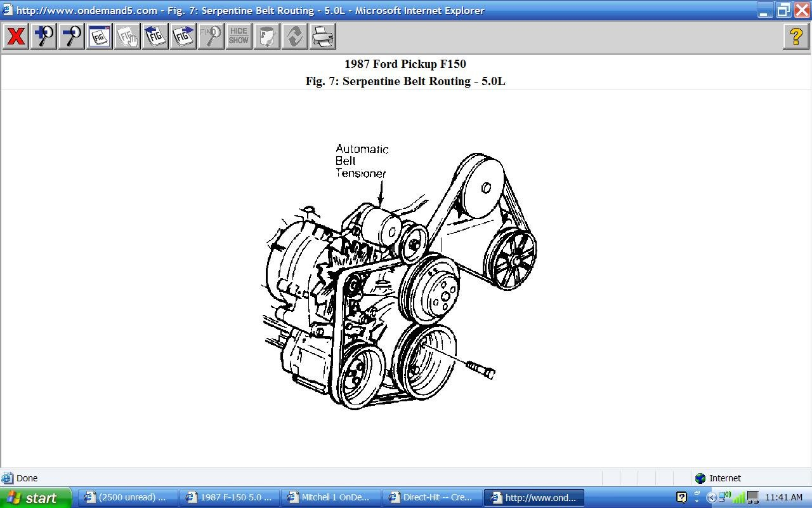Click the FIG window view icon
Screen dimensions: 812x508
tap(100, 36)
